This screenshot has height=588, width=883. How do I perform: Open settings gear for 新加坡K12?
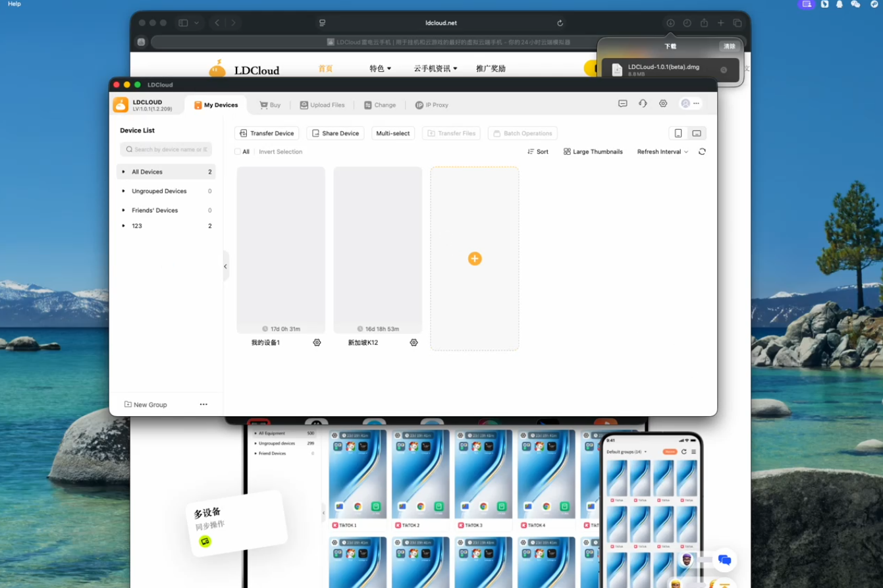pyautogui.click(x=414, y=342)
